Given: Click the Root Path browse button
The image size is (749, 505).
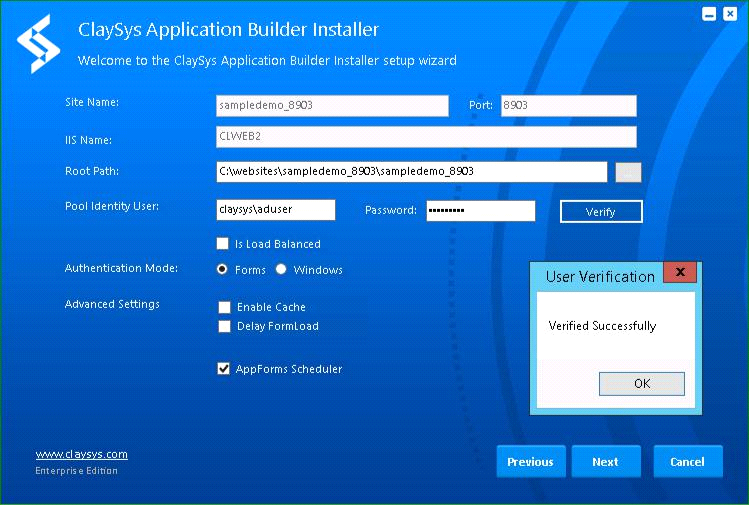Looking at the screenshot, I should point(628,172).
